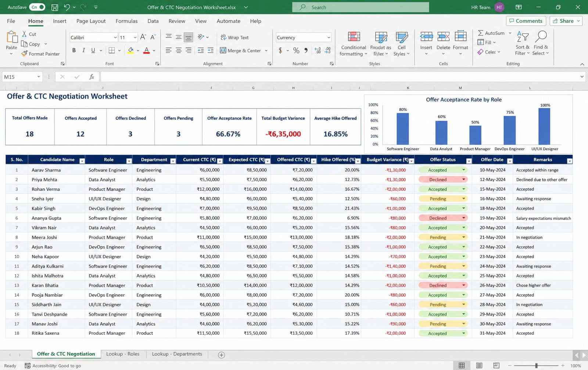
Task: Open Sort & Filter menu
Action: 523,44
